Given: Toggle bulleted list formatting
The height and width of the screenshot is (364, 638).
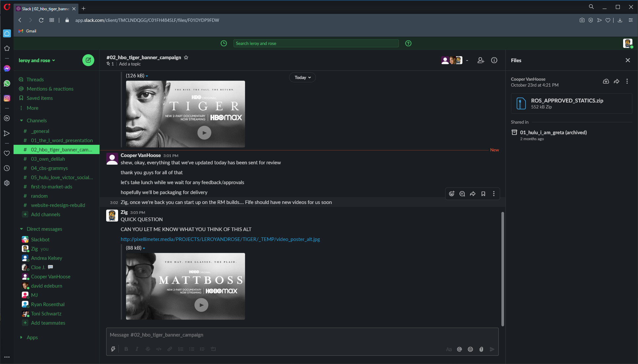Looking at the screenshot, I should 191,349.
